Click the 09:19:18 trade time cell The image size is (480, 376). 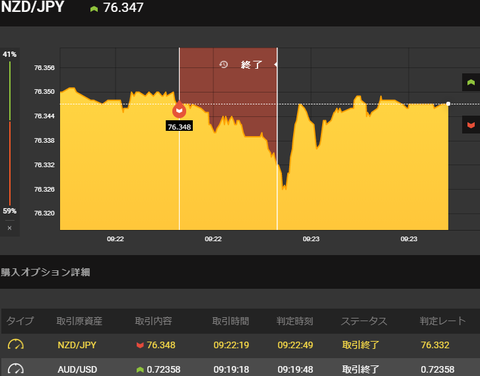click(231, 370)
